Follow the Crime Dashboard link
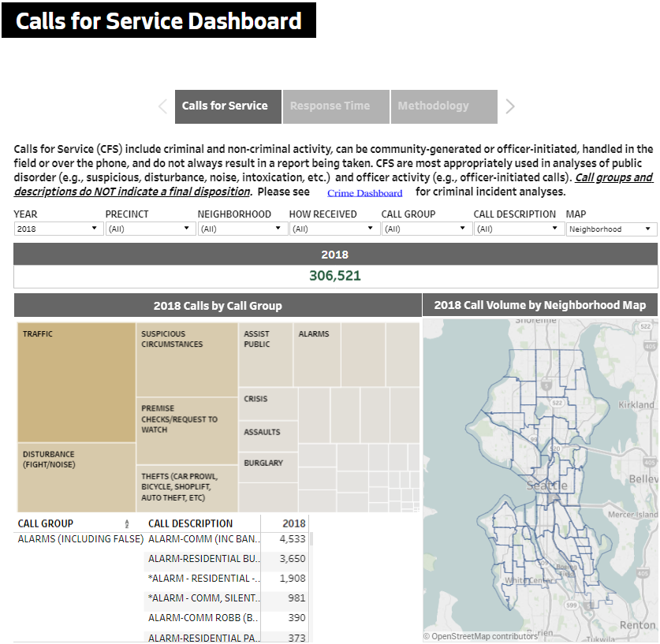The image size is (660, 644). 364,192
